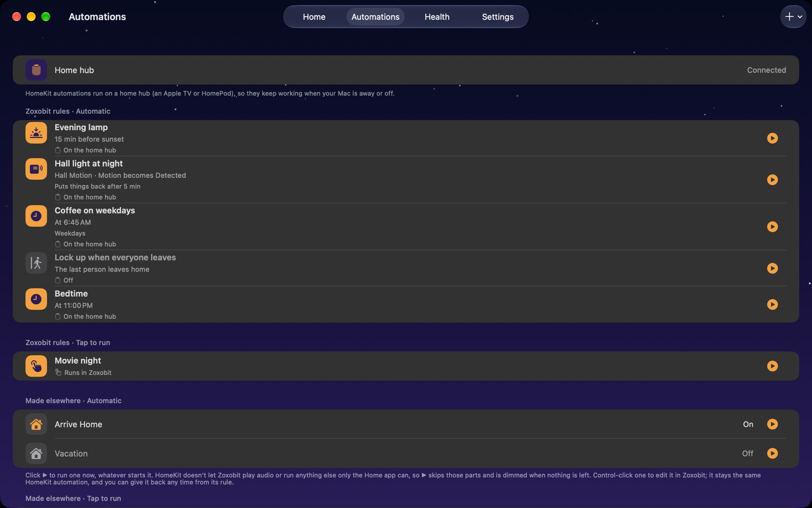Click the Off status for Vacation
The height and width of the screenshot is (508, 812).
click(x=748, y=453)
